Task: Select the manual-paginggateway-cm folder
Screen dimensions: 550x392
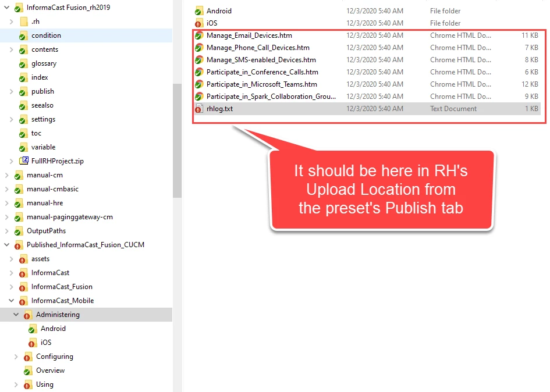Action: [69, 217]
